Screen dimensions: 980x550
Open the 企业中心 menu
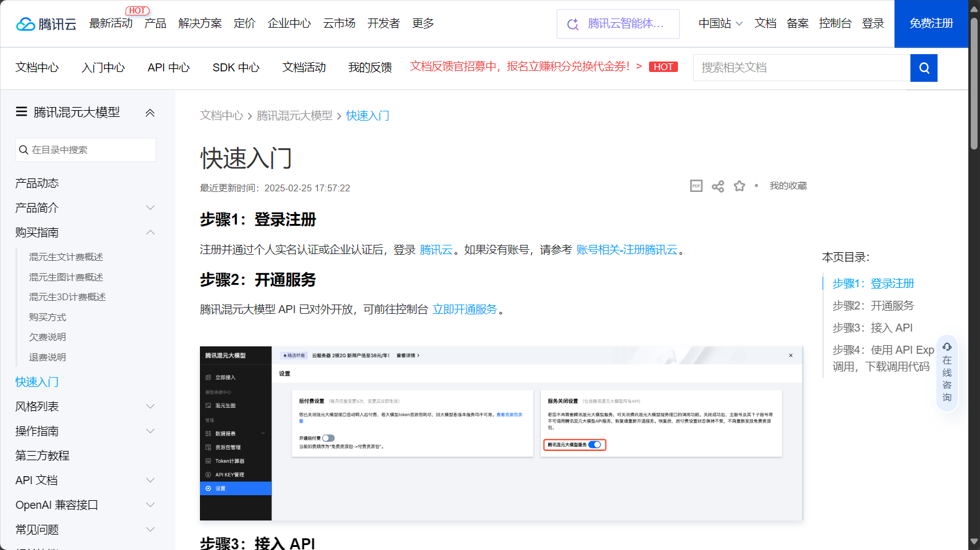click(289, 23)
